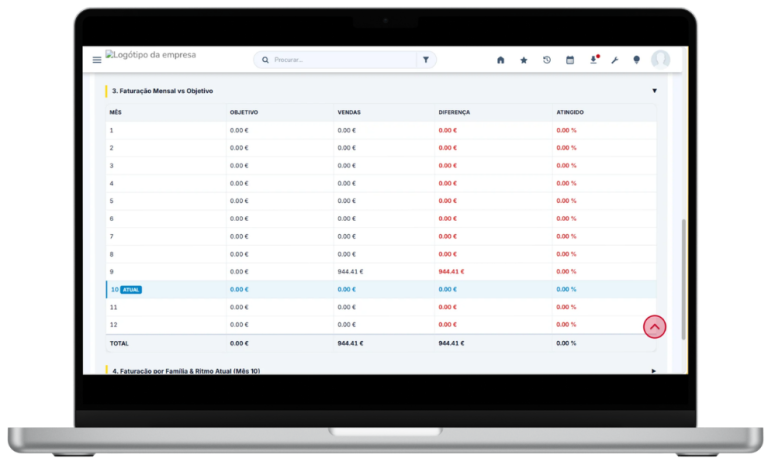Select the red 944.41 € difference in month 9
Viewport: 768px width, 465px height.
[451, 271]
